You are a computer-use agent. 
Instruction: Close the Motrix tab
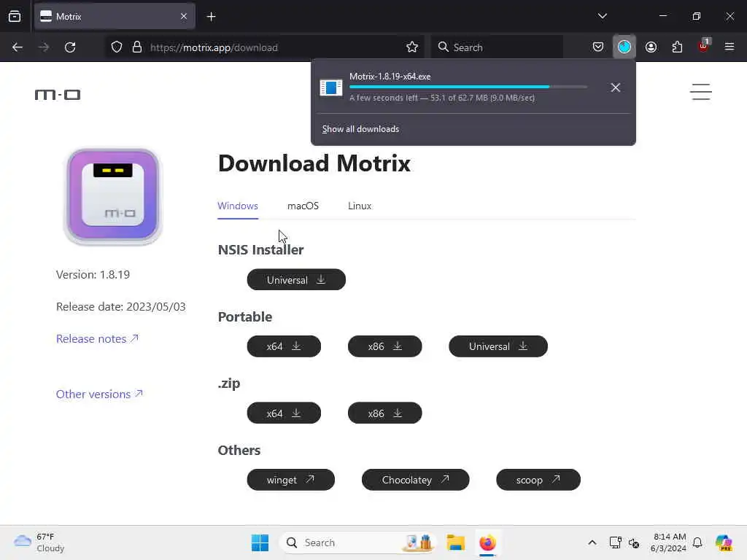point(184,17)
